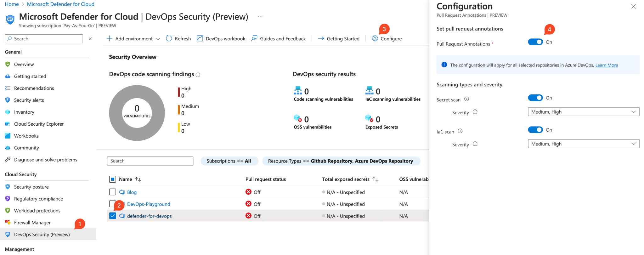Select Security posture in the sidebar

coord(31,187)
